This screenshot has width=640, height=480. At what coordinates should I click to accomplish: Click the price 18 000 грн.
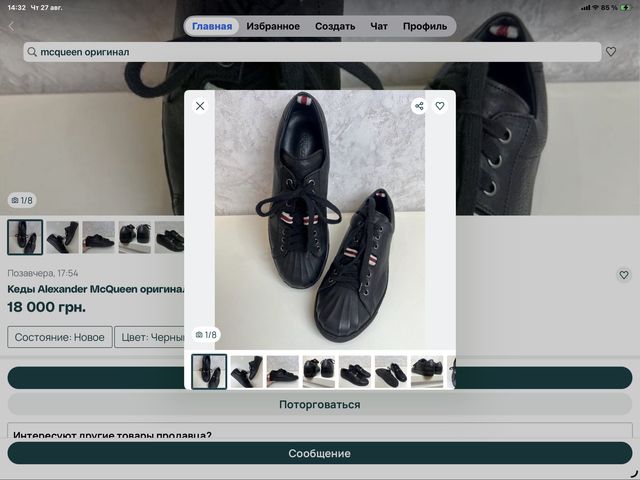click(x=47, y=307)
